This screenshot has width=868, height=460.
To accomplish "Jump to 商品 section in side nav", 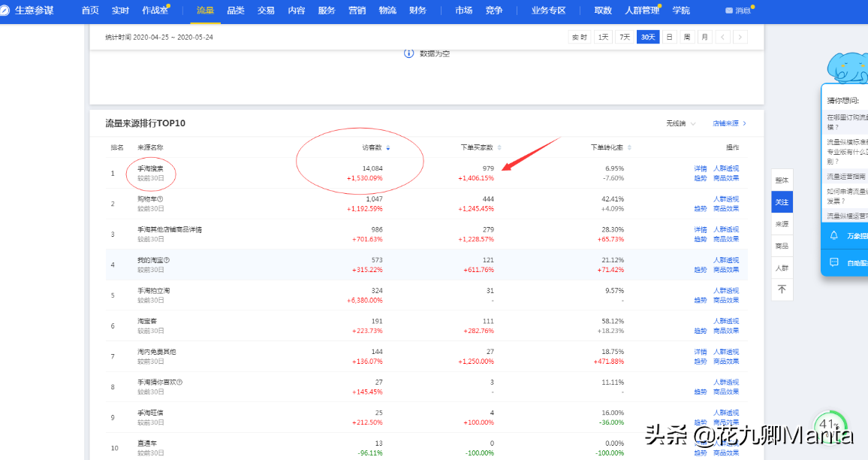I will coord(782,246).
